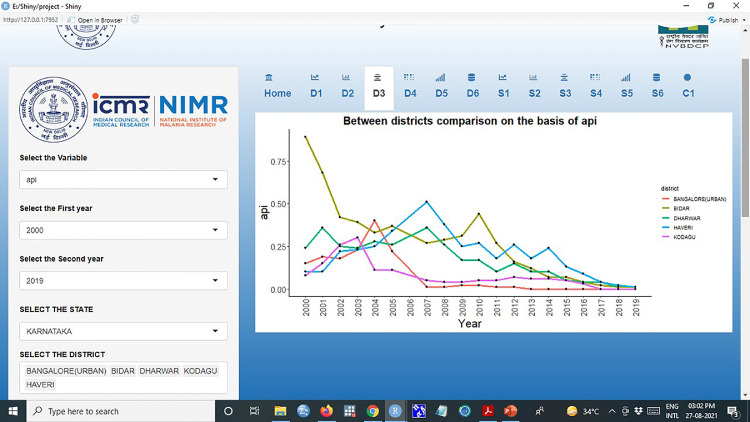Open the first year dropdown showing 2000
Viewport: 750px width, 422px height.
point(123,230)
